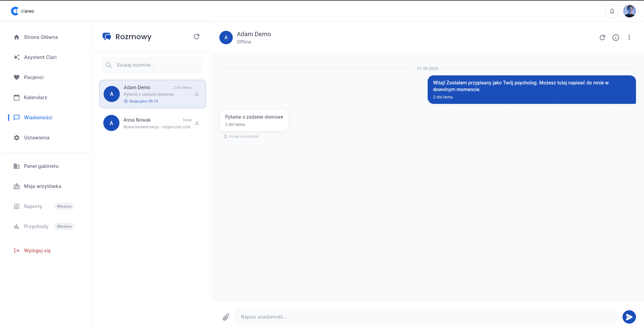Click the Wkrótce badge next to Raporty

64,206
